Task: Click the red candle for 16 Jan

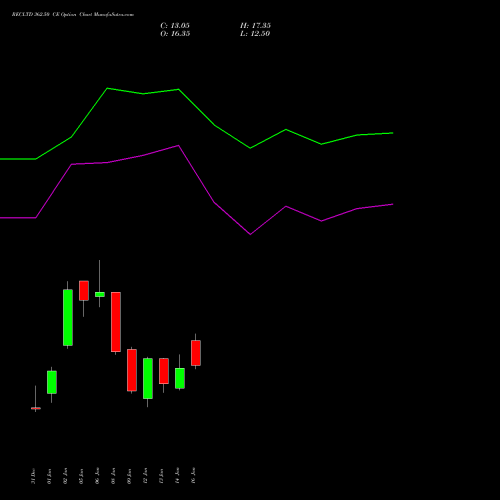Action: (x=196, y=353)
